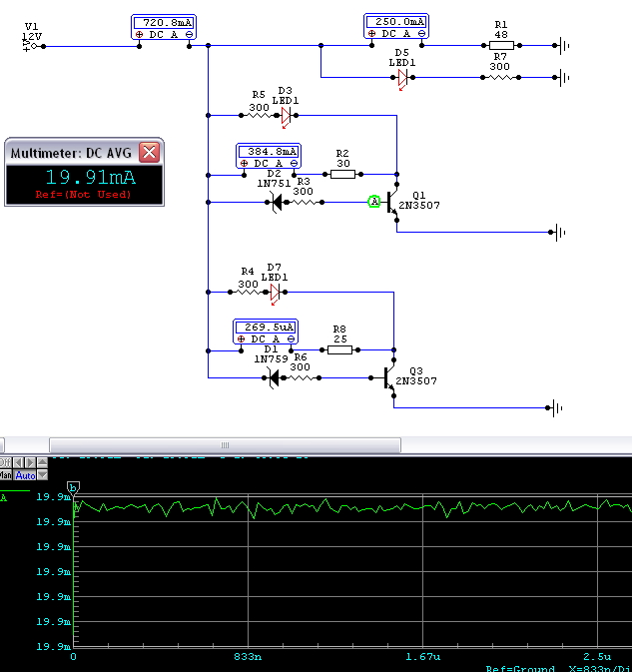Screen dimensions: 632x672
Task: Select resistor R1 48 ohm
Action: click(501, 45)
